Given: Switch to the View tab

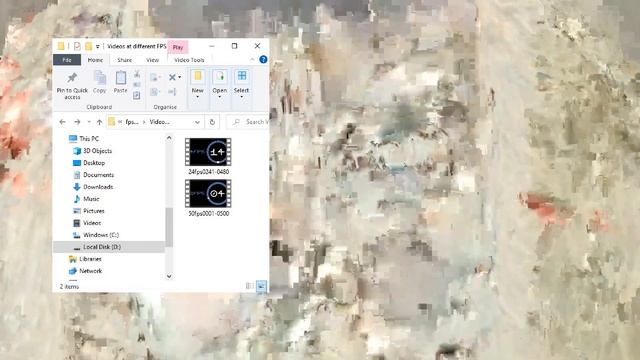Looking at the screenshot, I should point(153,60).
